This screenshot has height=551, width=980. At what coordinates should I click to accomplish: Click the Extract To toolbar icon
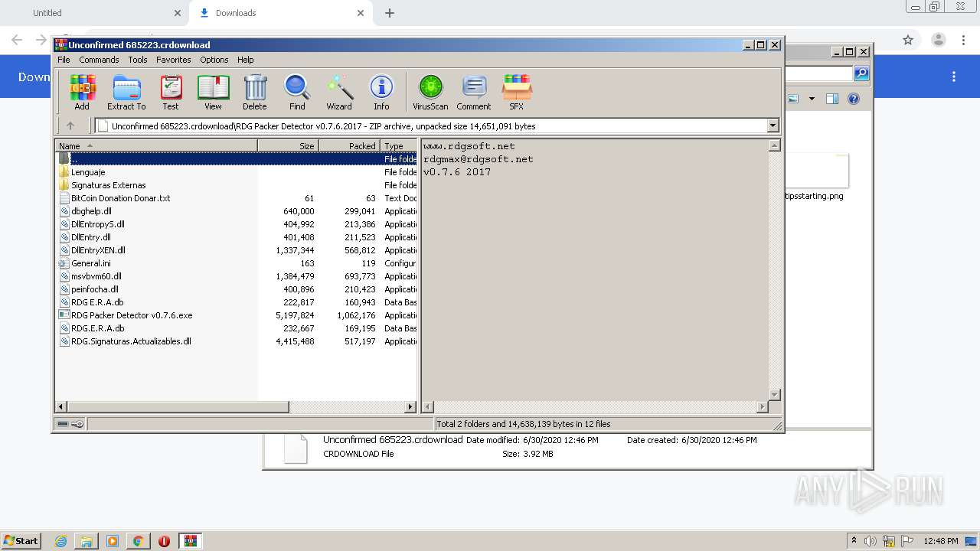coord(126,92)
